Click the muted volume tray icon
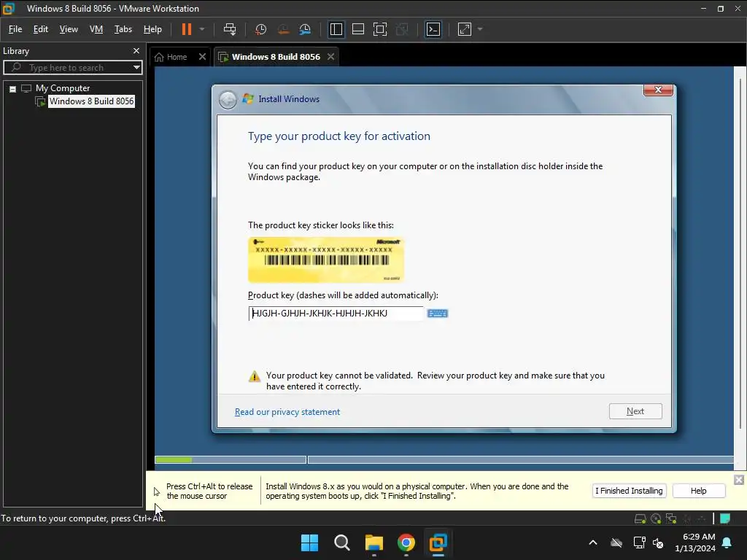The height and width of the screenshot is (560, 747). click(x=658, y=542)
